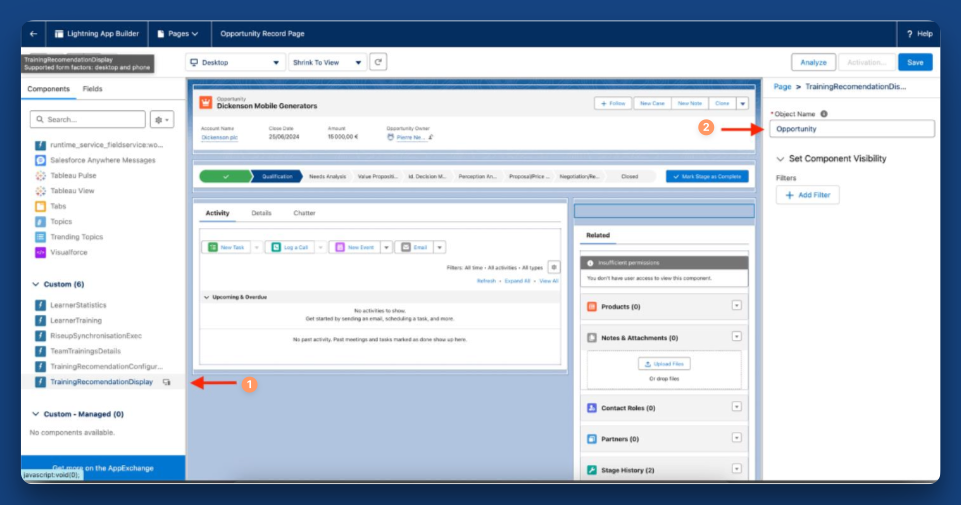Select TeamTrainingsDetails custom component

[85, 351]
